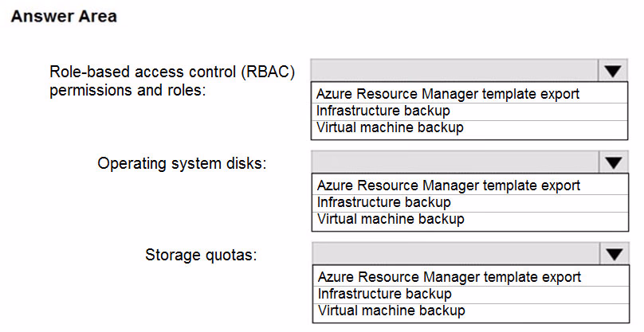Pick Virtual machine backup for Operating system disks
This screenshot has height=332, width=644.
pos(470,220)
